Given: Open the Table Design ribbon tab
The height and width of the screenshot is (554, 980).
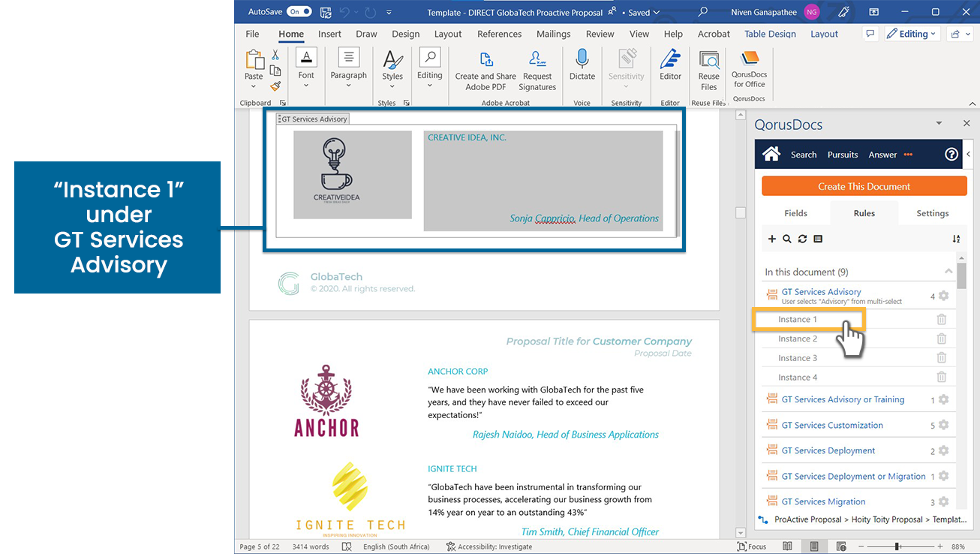Looking at the screenshot, I should point(770,34).
